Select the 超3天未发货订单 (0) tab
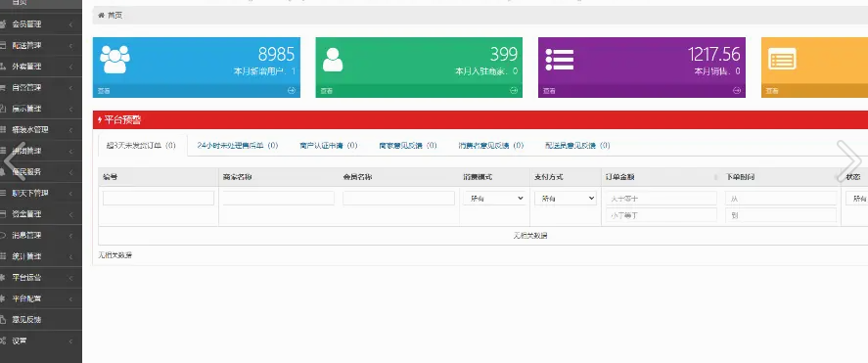868x363 pixels. 141,146
